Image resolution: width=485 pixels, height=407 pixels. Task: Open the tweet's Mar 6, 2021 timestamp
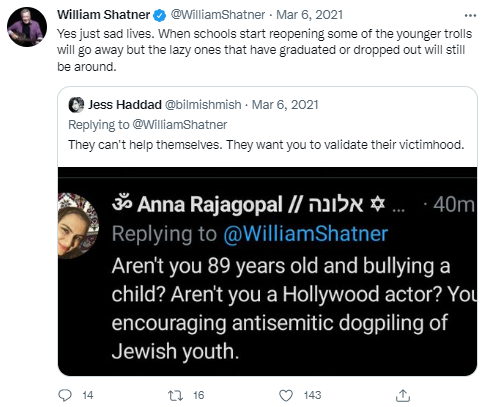point(309,15)
